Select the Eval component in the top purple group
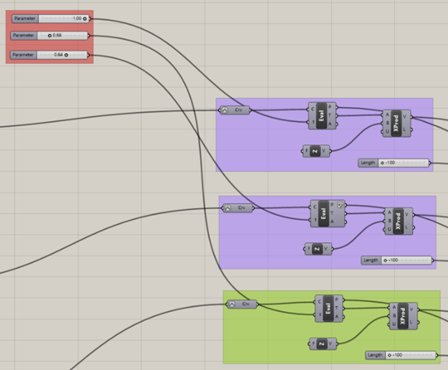Screen dimensions: 448x370 [322, 116]
